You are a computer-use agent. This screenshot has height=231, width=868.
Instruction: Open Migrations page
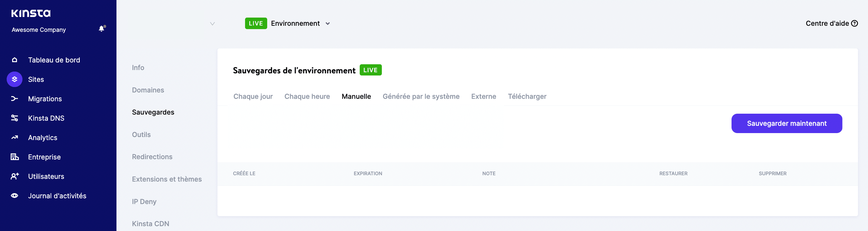coord(45,99)
